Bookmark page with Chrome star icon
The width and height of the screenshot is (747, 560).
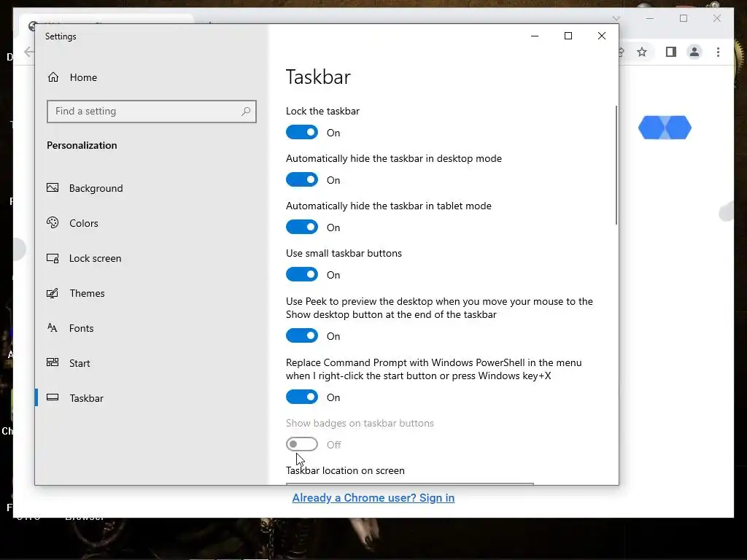tap(642, 52)
